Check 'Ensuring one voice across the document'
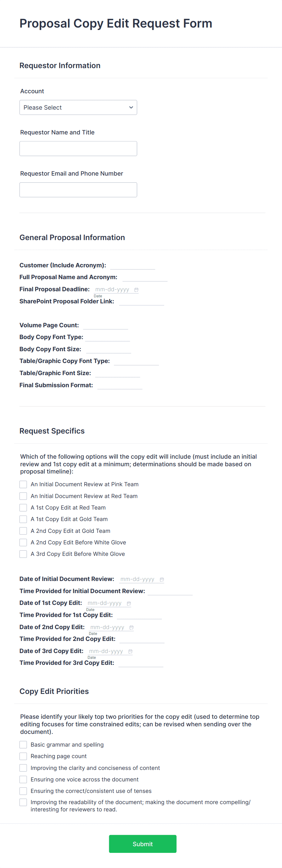282x868 pixels. 23,779
